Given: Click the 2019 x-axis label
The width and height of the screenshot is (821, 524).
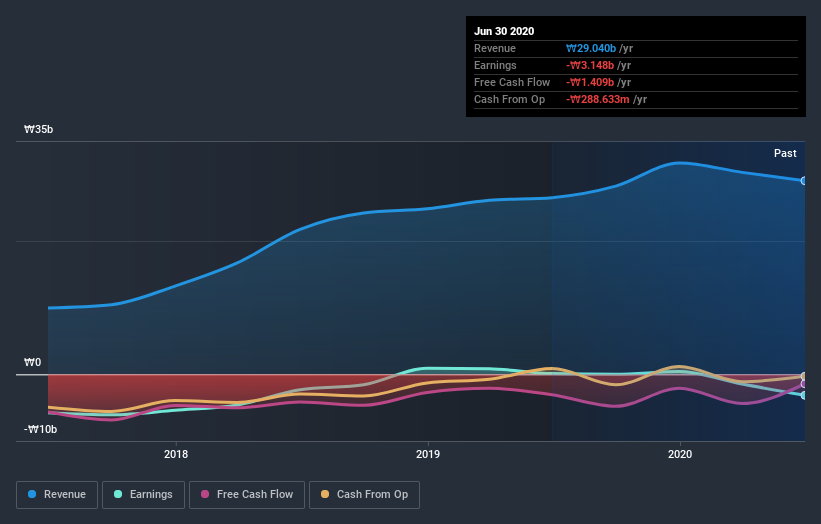Looking at the screenshot, I should [428, 454].
